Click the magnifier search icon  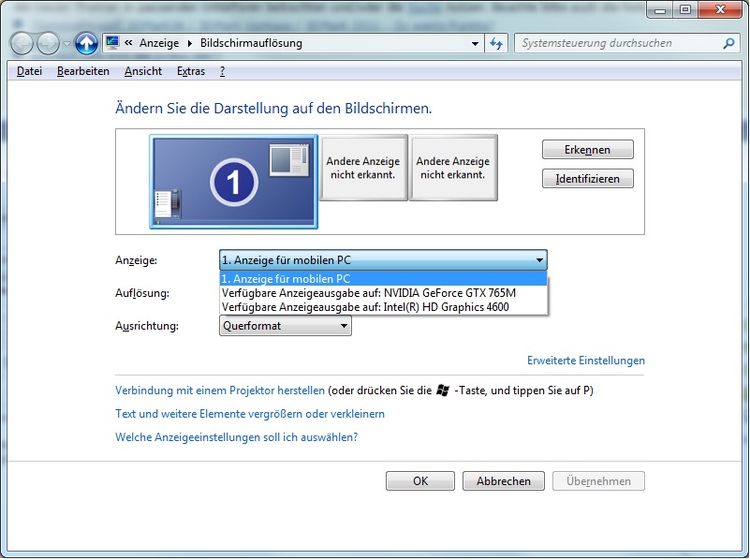(728, 43)
